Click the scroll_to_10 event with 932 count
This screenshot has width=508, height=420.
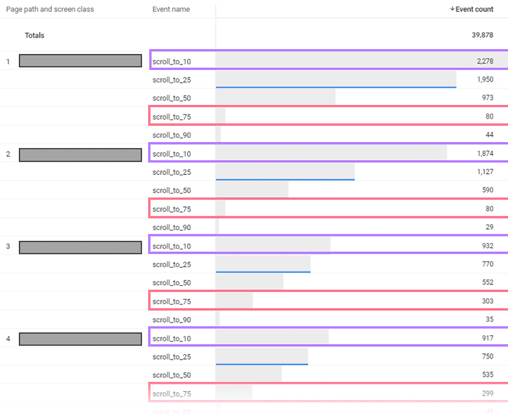pos(172,246)
